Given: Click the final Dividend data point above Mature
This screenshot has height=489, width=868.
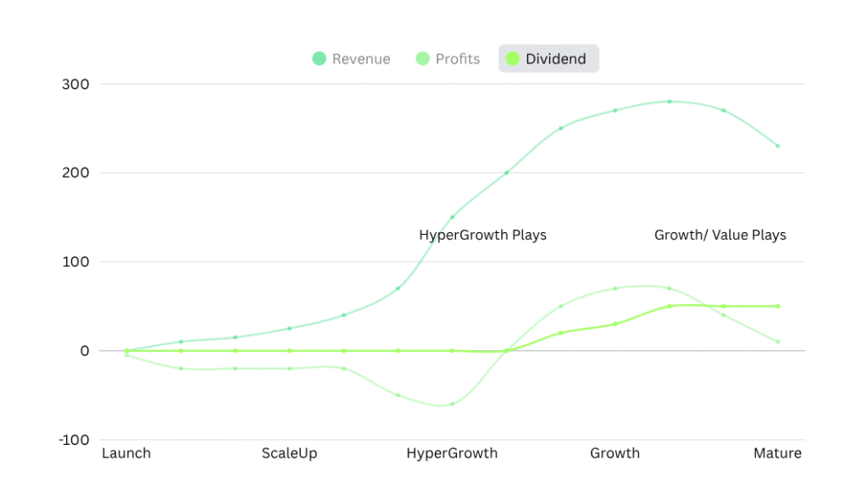Looking at the screenshot, I should (x=777, y=306).
